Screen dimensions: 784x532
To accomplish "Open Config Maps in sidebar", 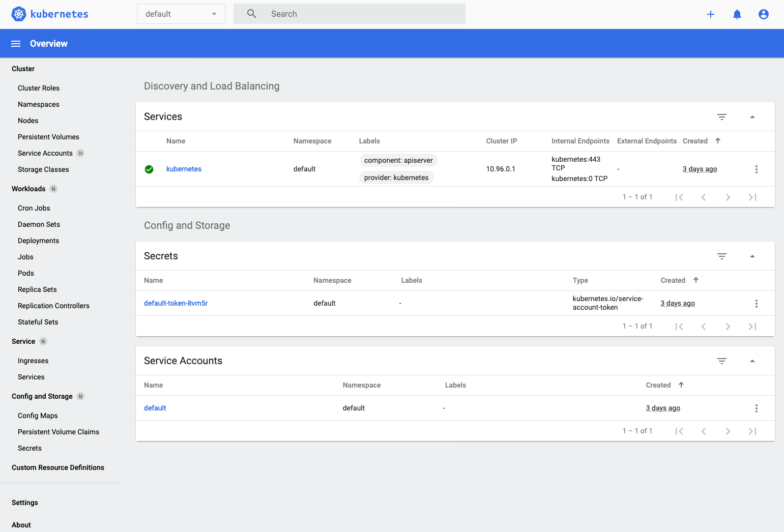I will tap(38, 416).
